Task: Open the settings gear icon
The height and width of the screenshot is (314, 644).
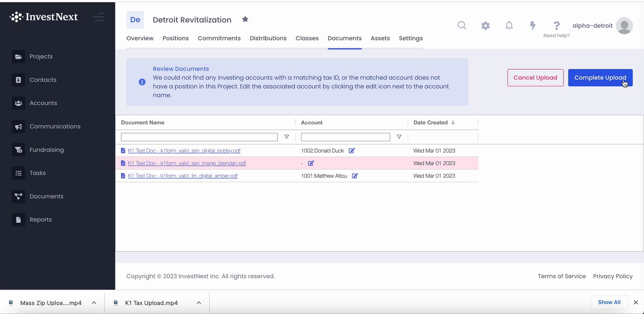Action: (x=486, y=26)
